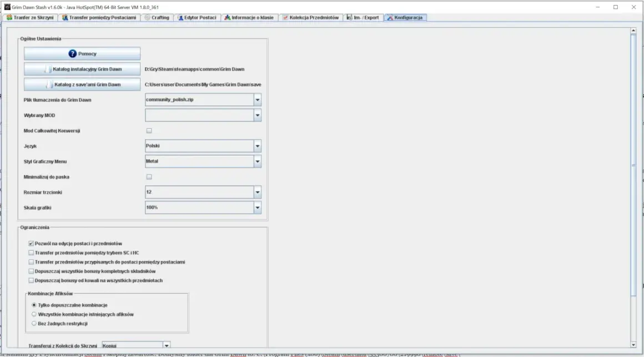The width and height of the screenshot is (644, 357).
Task: Click the Crafting tab icon
Action: (148, 18)
